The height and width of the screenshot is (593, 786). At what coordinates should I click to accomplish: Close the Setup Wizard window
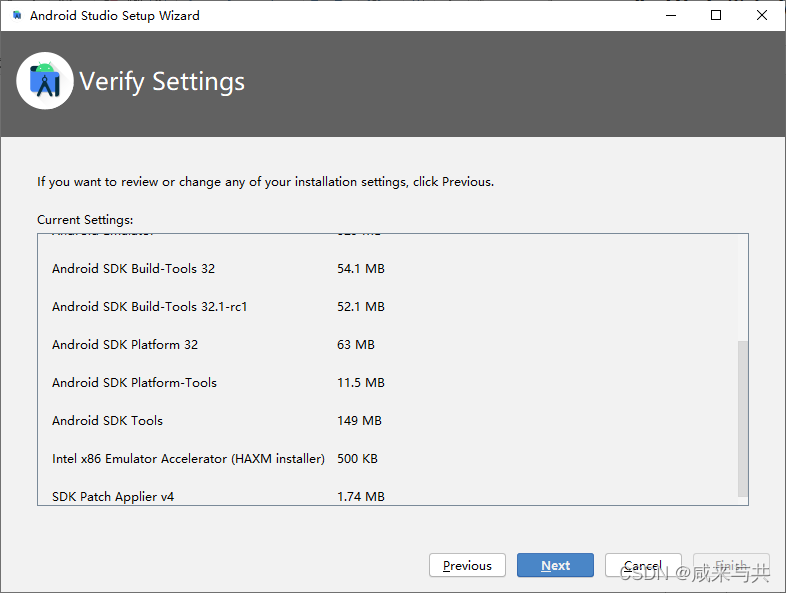click(761, 16)
